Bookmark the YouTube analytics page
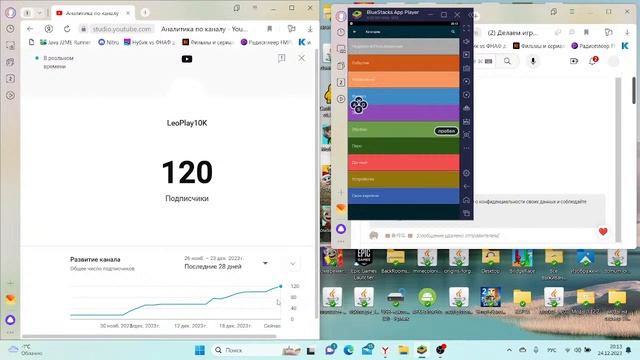640x360 pixels. (x=269, y=29)
